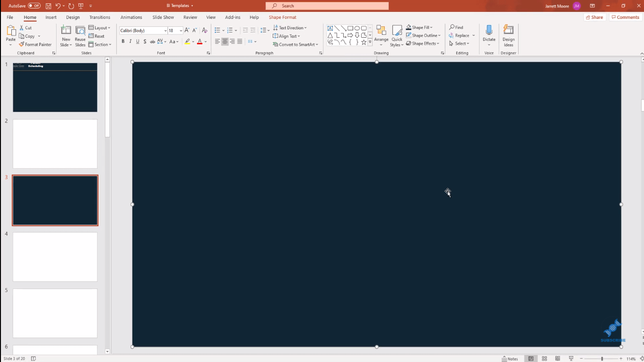
Task: Toggle Justify alignment
Action: click(240, 41)
